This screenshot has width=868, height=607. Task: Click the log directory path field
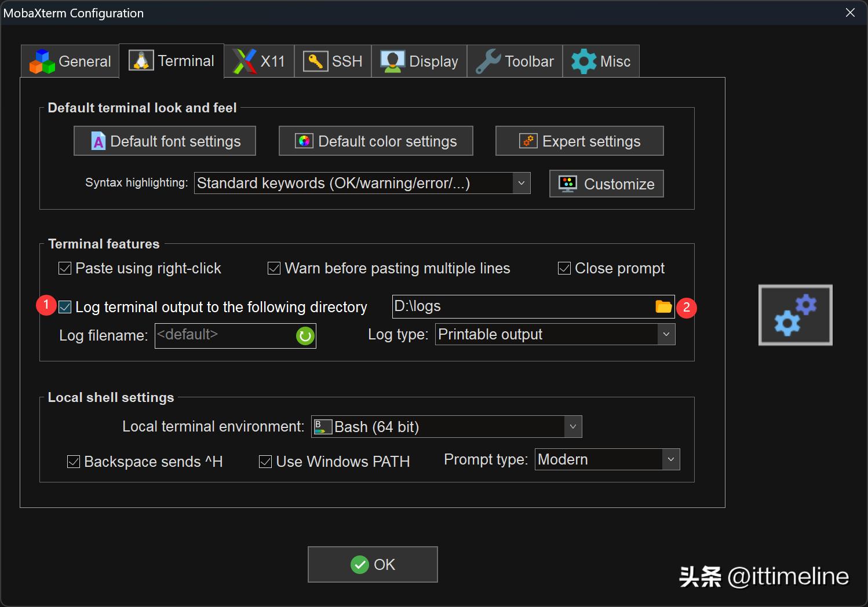pos(521,306)
